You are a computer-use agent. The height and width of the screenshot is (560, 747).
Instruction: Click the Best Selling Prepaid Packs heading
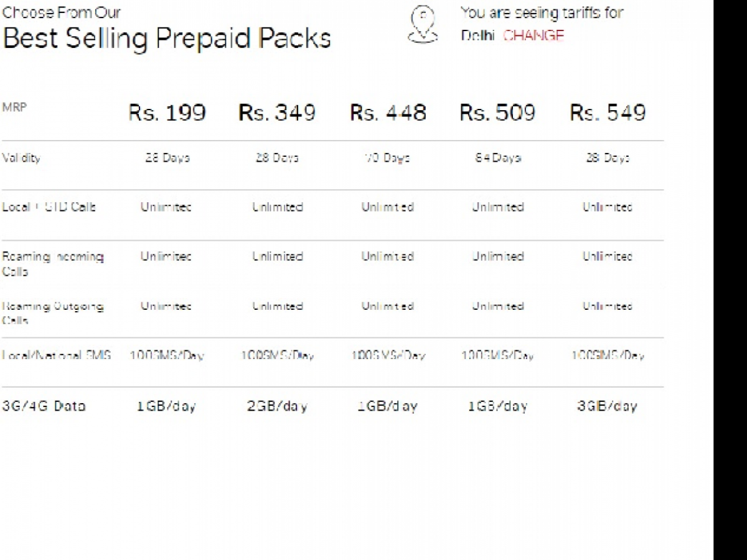pyautogui.click(x=167, y=39)
